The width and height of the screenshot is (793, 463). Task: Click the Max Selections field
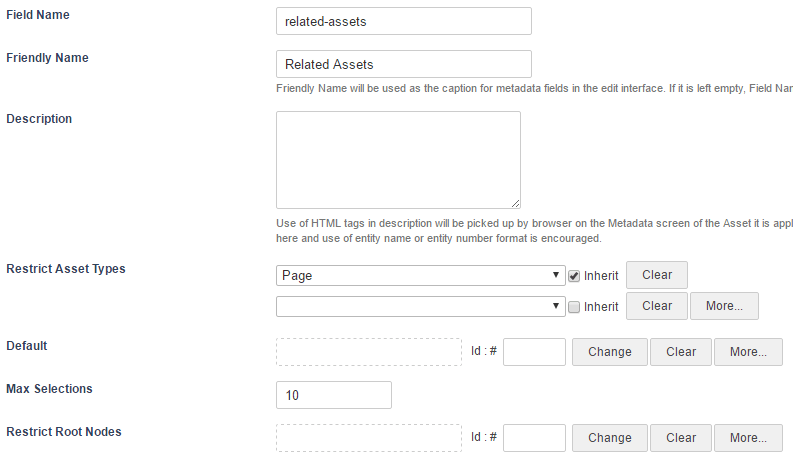tap(334, 395)
